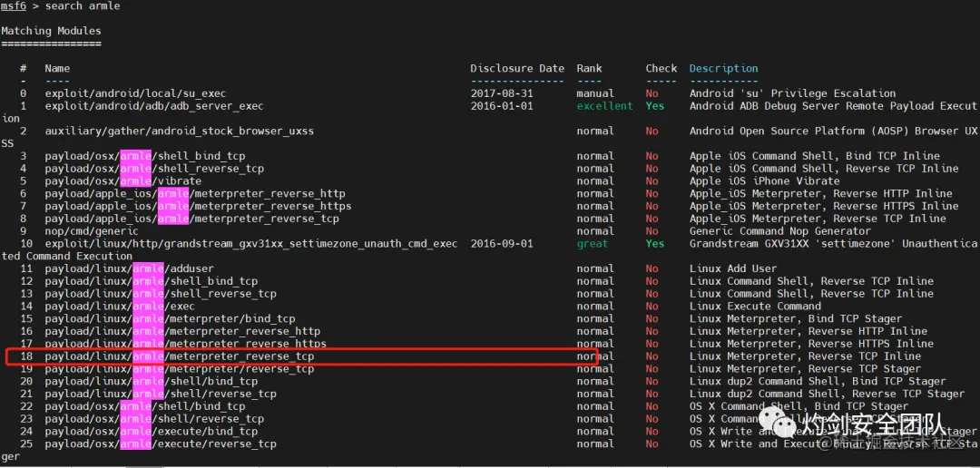This screenshot has width=980, height=468.
Task: Click the date 2016-01-01
Action: click(502, 105)
